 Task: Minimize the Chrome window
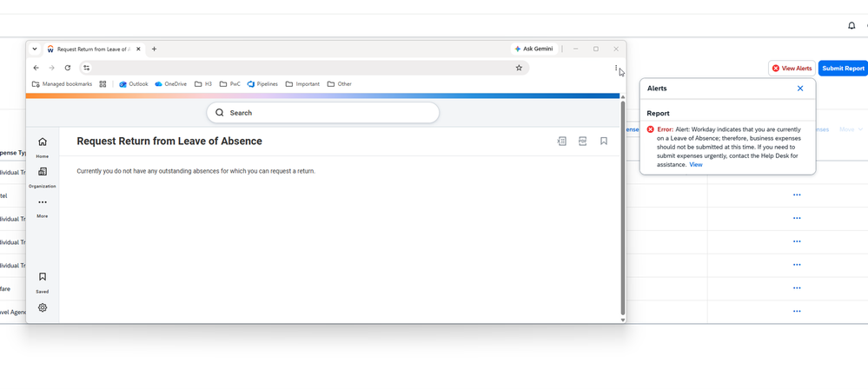coord(576,49)
